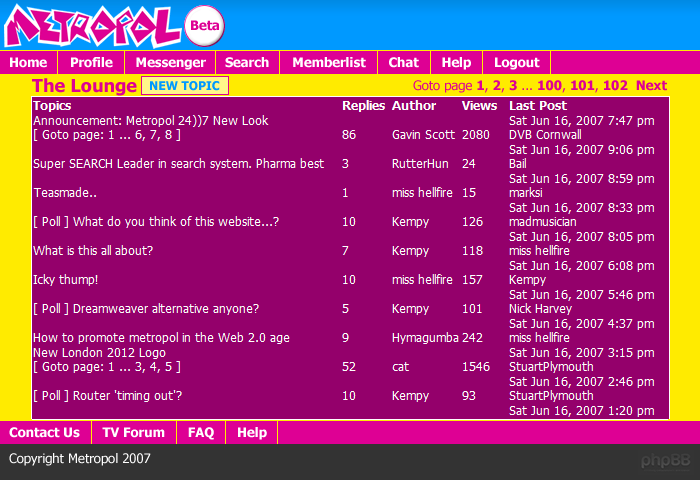Click Logout in the navigation bar
700x480 pixels.
(517, 63)
